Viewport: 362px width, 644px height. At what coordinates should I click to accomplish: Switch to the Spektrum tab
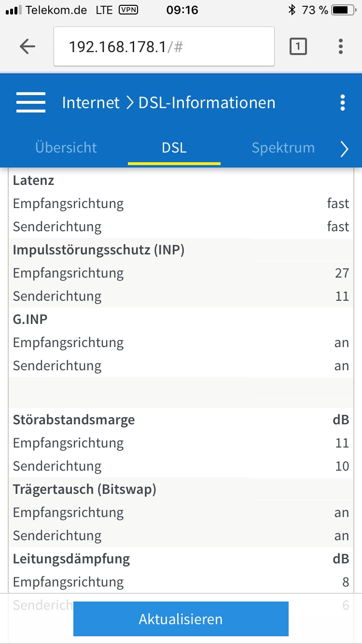[x=283, y=148]
